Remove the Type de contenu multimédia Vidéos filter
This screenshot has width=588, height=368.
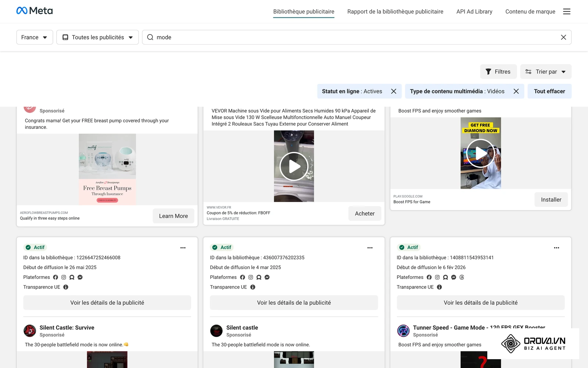tap(516, 91)
